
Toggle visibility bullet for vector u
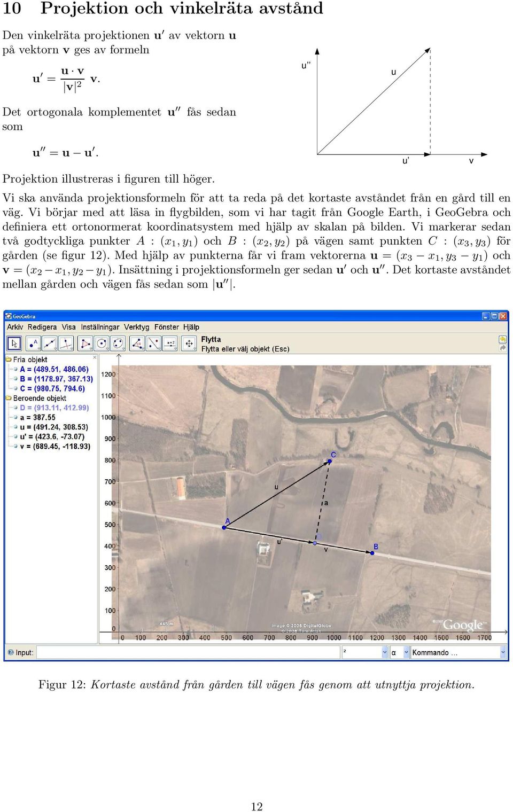coord(16,427)
